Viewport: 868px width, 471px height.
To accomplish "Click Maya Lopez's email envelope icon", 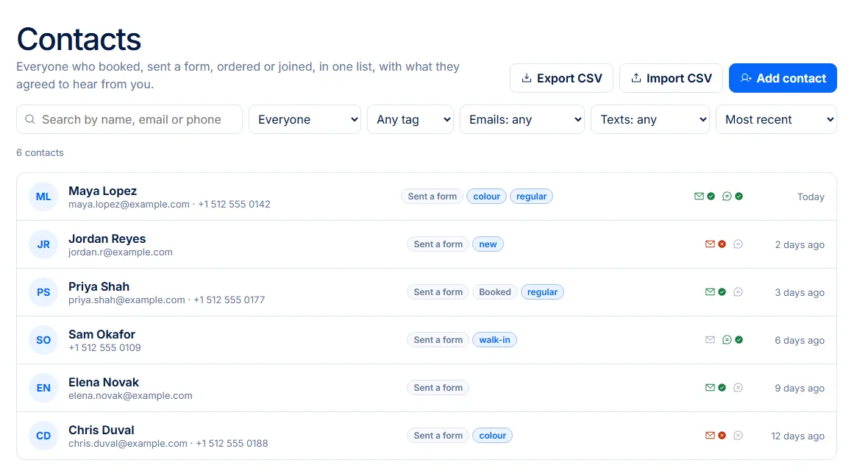I will 699,196.
